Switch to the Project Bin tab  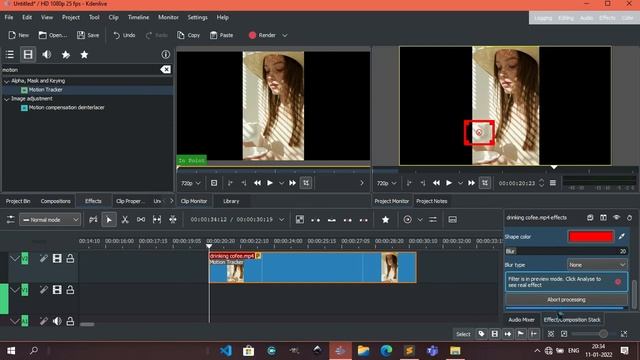click(x=18, y=201)
